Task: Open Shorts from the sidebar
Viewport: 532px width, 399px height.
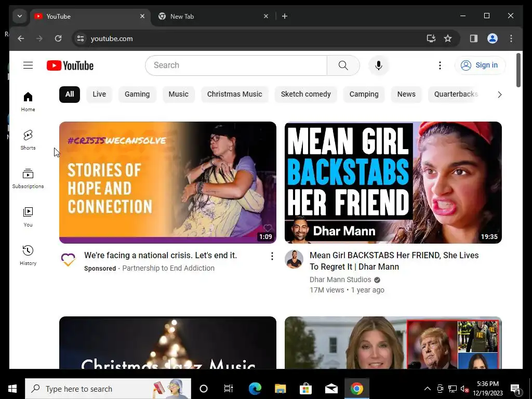Action: (28, 140)
